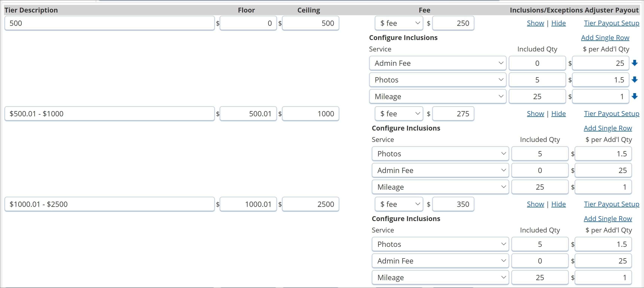Click blue down arrow beside first Mileage row

tap(634, 96)
